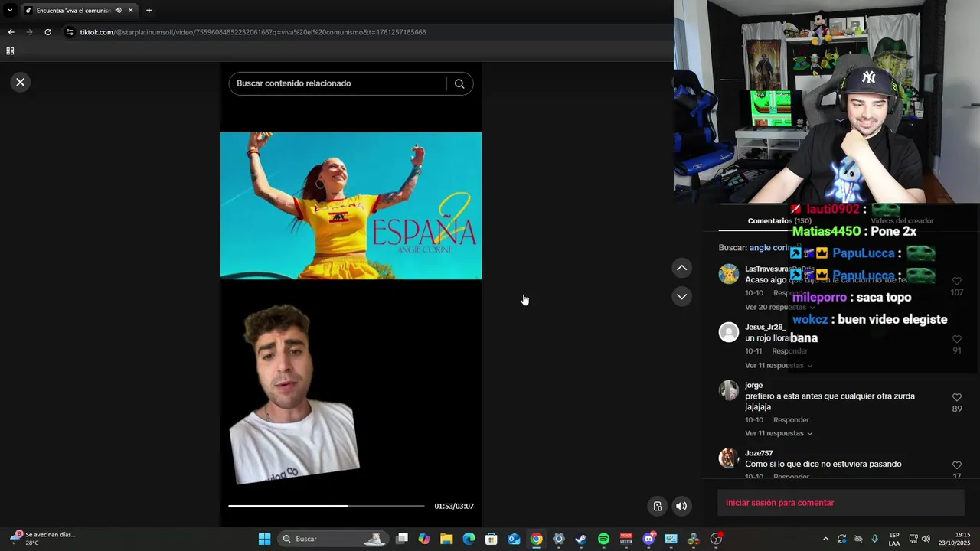Viewport: 980px width, 551px height.
Task: Open Copilot from the taskbar
Action: coord(424,539)
